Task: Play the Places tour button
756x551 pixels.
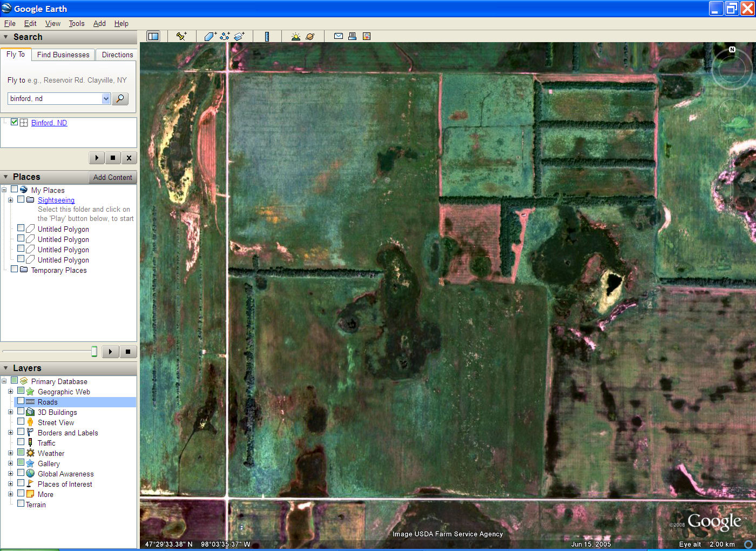Action: 110,352
